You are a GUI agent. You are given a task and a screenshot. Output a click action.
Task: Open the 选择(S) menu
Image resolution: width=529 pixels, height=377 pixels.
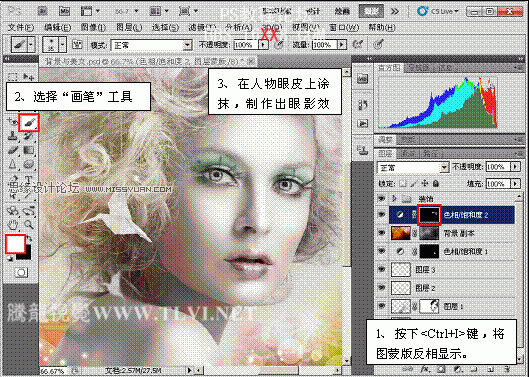coord(165,27)
